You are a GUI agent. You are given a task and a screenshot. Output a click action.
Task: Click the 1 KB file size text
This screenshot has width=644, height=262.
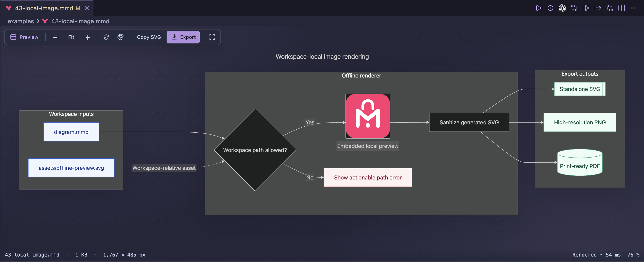tap(81, 255)
